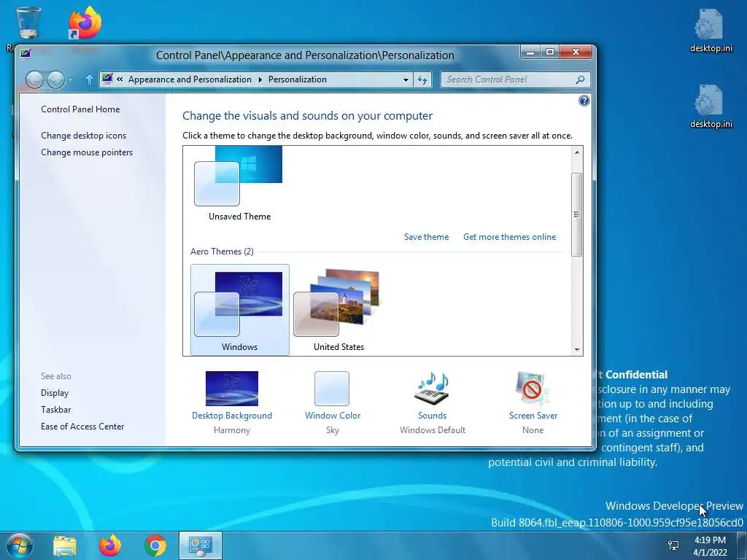Click the Control Panel taskbar button
The height and width of the screenshot is (560, 747).
pyautogui.click(x=200, y=545)
